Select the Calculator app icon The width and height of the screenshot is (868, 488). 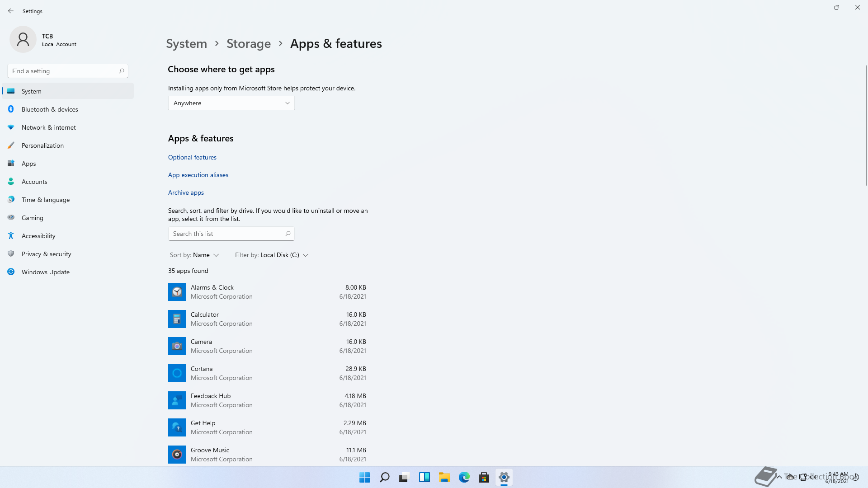coord(177,319)
